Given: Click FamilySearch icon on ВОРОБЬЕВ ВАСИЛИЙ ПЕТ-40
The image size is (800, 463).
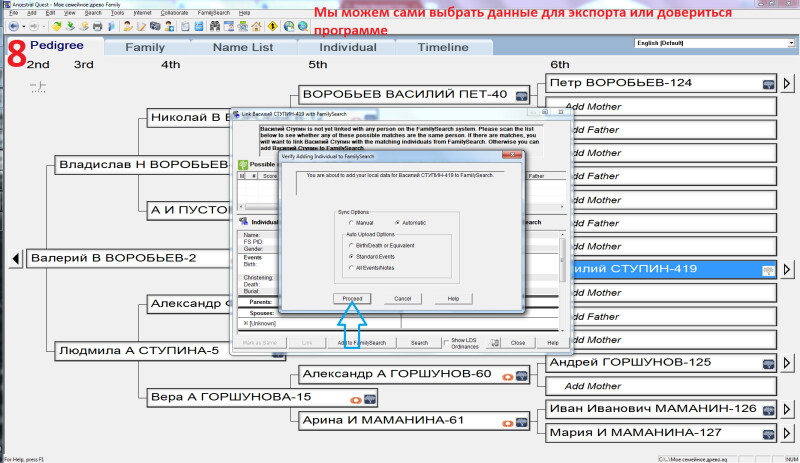Looking at the screenshot, I should (521, 95).
